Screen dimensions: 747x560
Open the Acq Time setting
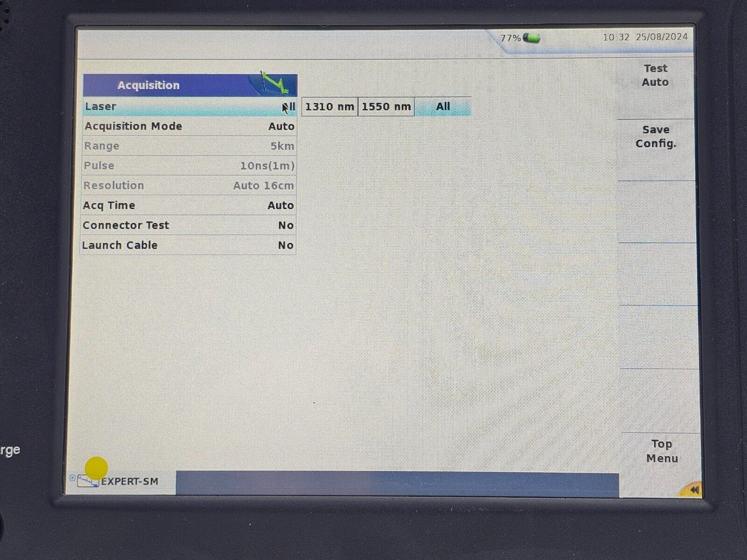[189, 205]
